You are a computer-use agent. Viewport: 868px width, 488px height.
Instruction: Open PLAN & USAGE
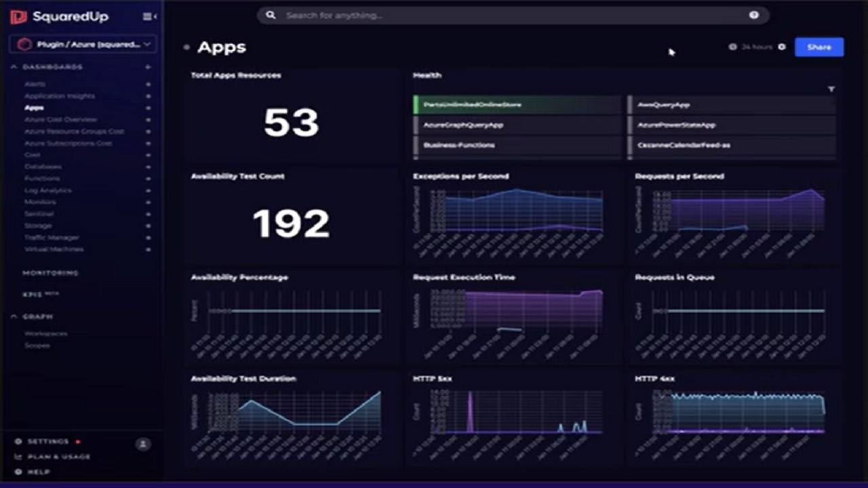59,457
